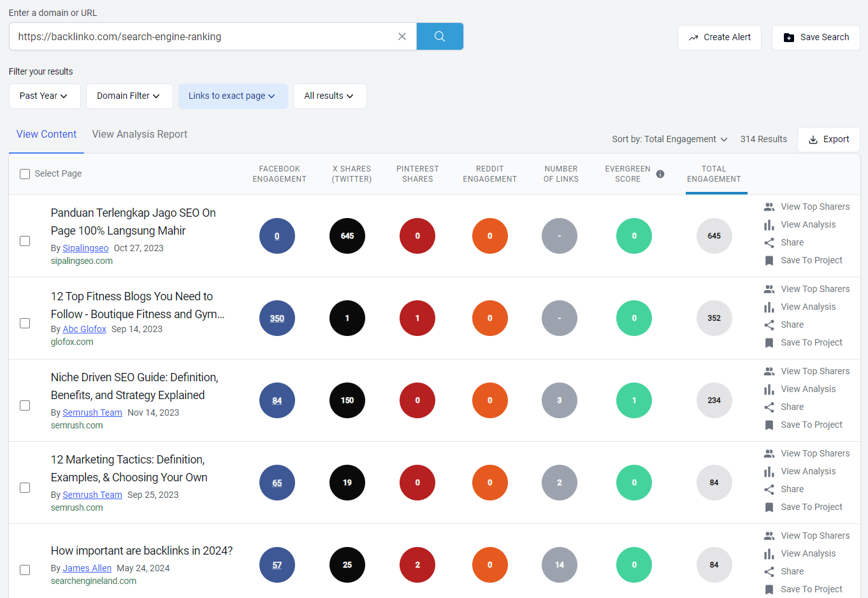Open Semrush Team author link on Niche article
This screenshot has width=868, height=598.
point(92,412)
